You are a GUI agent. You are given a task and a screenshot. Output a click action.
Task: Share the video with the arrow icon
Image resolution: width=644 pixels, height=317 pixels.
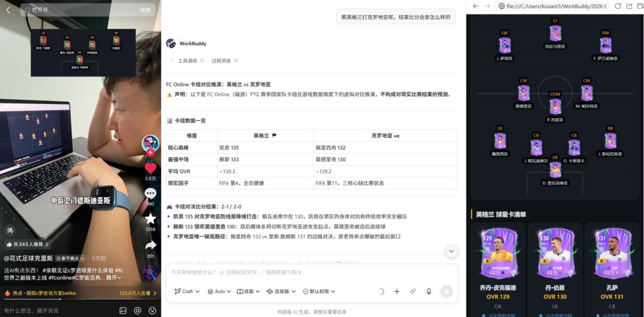tap(150, 245)
